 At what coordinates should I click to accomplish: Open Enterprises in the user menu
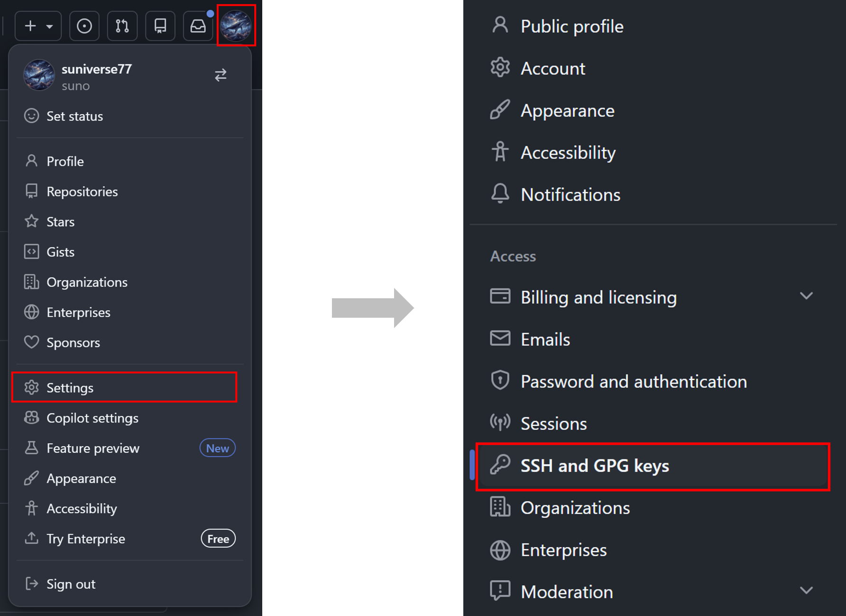tap(130, 313)
